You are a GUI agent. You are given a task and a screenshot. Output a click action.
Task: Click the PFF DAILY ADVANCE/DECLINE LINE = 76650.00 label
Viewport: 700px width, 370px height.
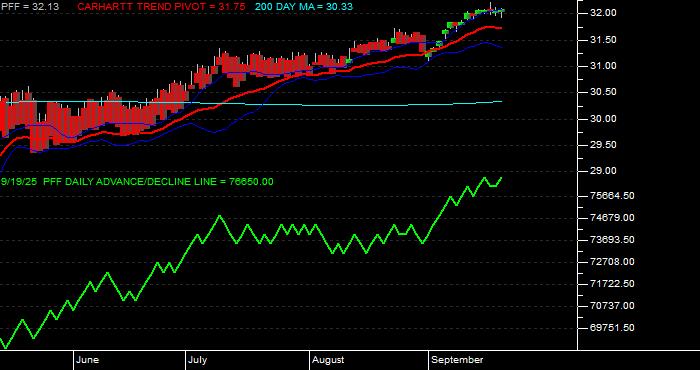(158, 182)
